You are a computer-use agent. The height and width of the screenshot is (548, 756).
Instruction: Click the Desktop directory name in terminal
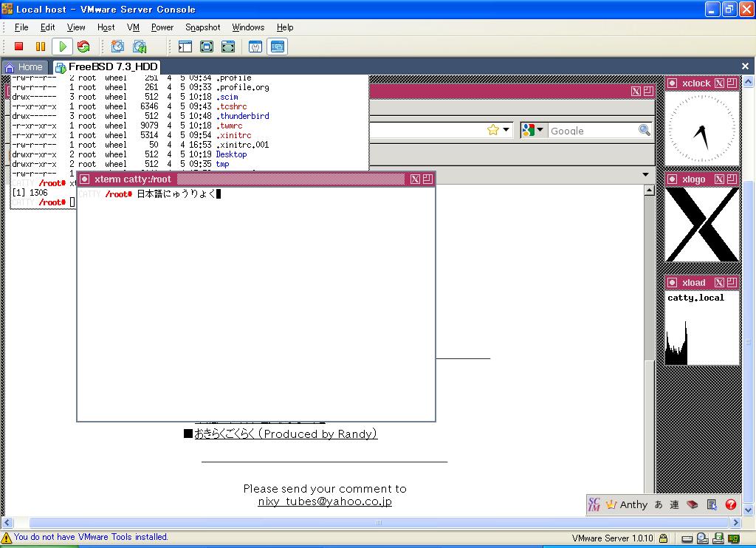coord(231,154)
